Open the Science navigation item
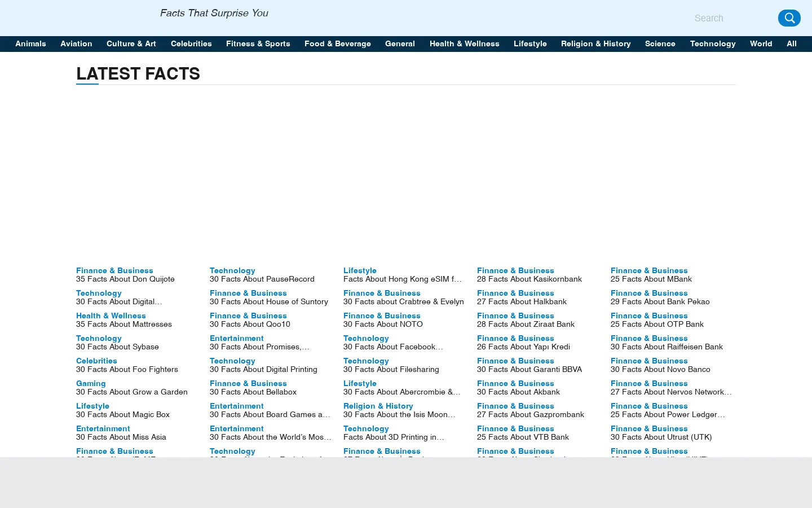Image resolution: width=812 pixels, height=508 pixels. coord(660,43)
